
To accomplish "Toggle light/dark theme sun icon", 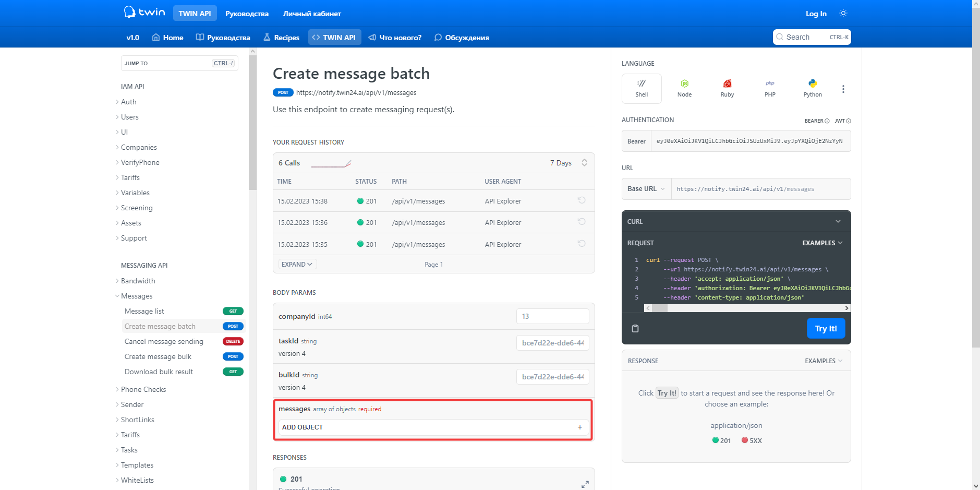I will tap(843, 14).
